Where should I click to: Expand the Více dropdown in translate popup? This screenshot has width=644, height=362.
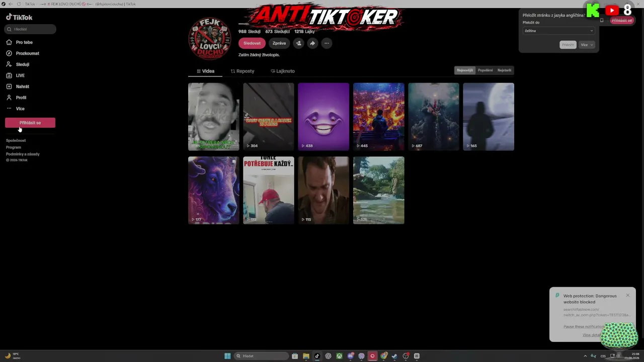[x=587, y=45]
